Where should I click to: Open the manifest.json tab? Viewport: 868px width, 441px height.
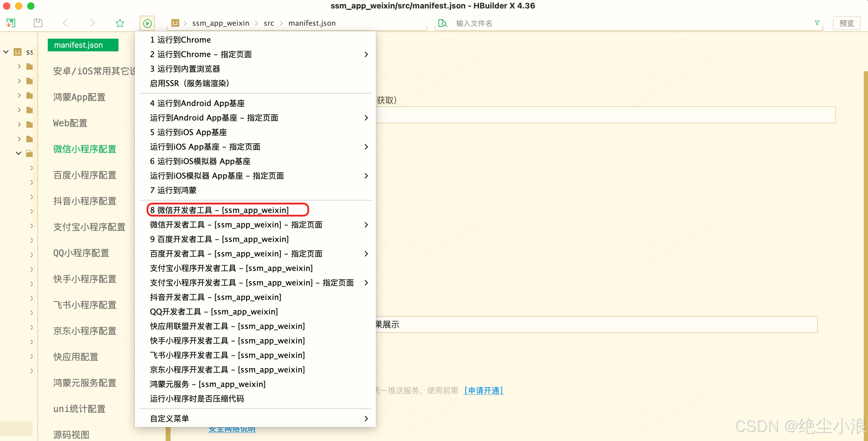click(x=83, y=45)
